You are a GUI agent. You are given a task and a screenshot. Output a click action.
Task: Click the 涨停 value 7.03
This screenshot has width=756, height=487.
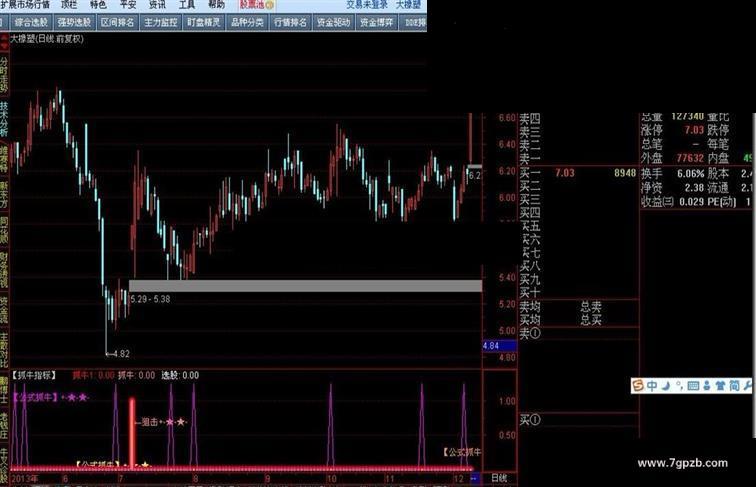click(694, 130)
